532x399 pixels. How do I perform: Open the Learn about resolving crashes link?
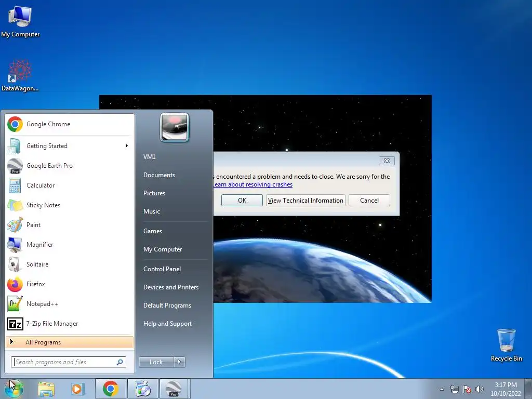pyautogui.click(x=253, y=184)
